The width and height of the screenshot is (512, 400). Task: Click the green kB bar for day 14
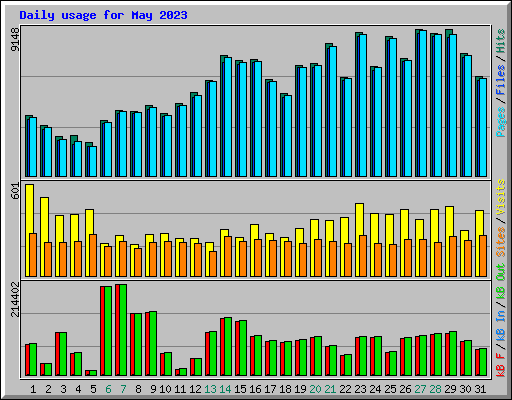tap(228, 347)
